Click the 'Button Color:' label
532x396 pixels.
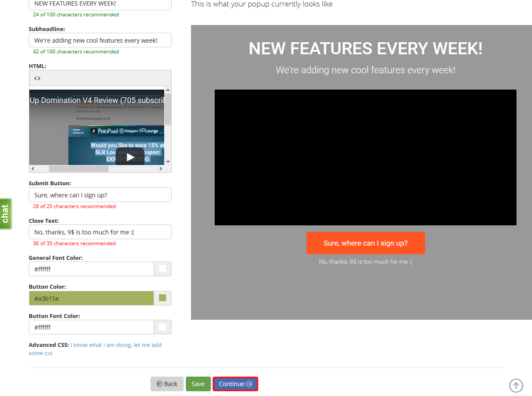pyautogui.click(x=47, y=287)
